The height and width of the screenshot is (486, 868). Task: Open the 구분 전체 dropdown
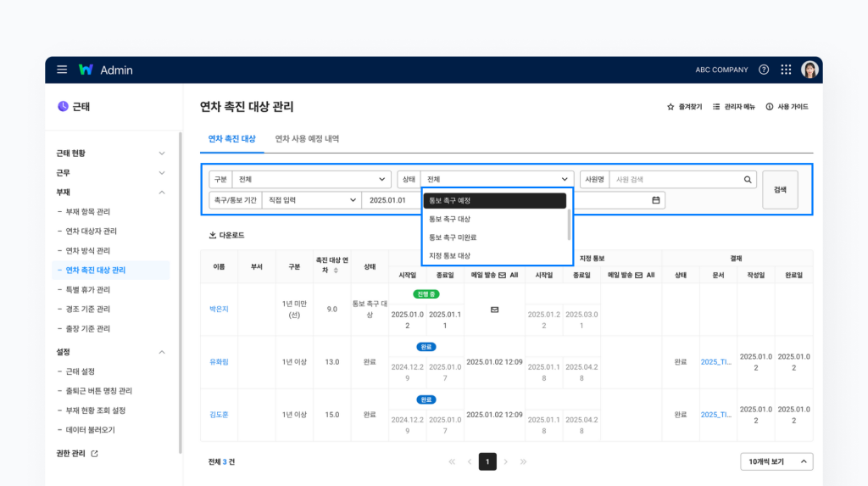312,180
